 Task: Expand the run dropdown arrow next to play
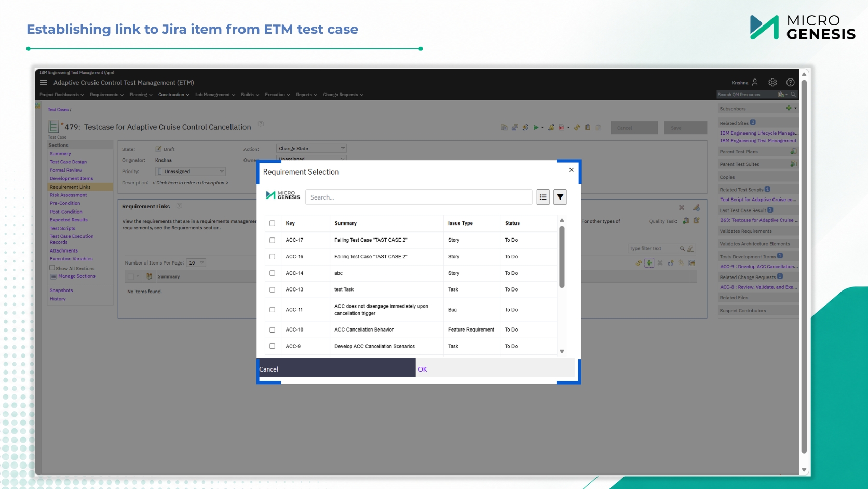pyautogui.click(x=542, y=127)
